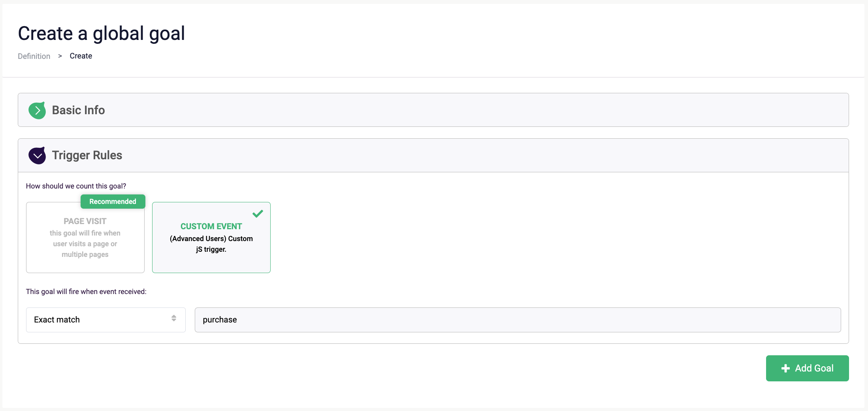Click the green checkmark on Custom Event card
This screenshot has height=411, width=868.
tap(258, 214)
